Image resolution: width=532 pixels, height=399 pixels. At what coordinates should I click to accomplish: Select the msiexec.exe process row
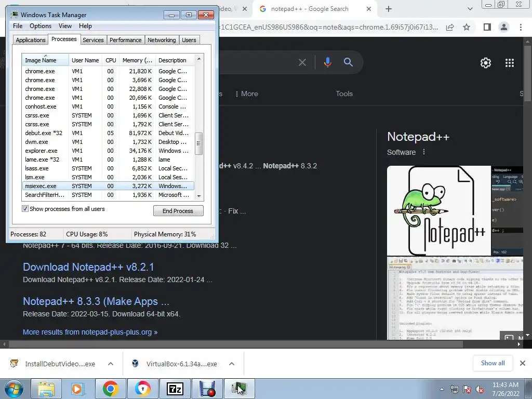pyautogui.click(x=108, y=186)
